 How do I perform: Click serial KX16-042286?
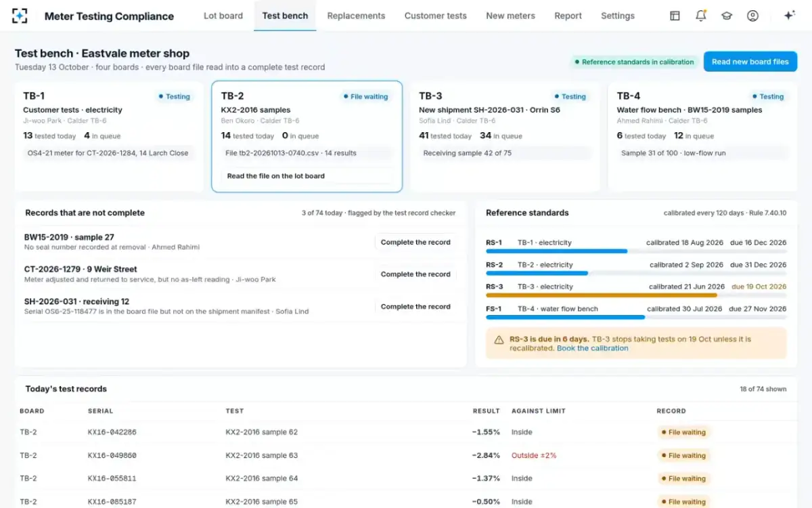[x=112, y=432]
